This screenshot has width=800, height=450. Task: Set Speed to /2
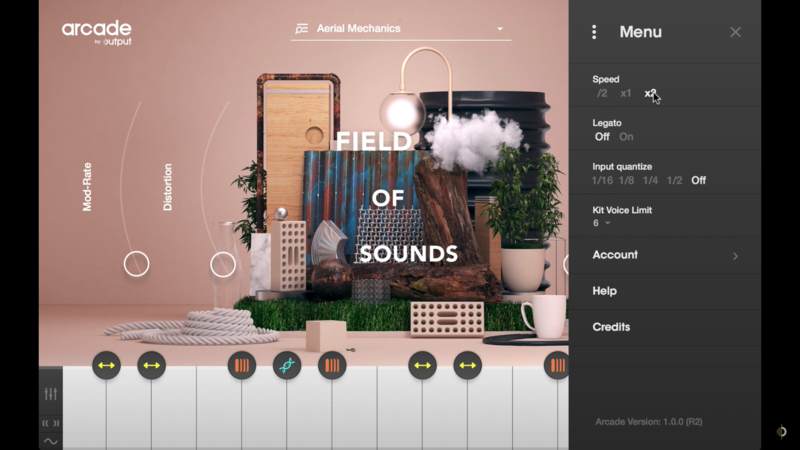[602, 94]
